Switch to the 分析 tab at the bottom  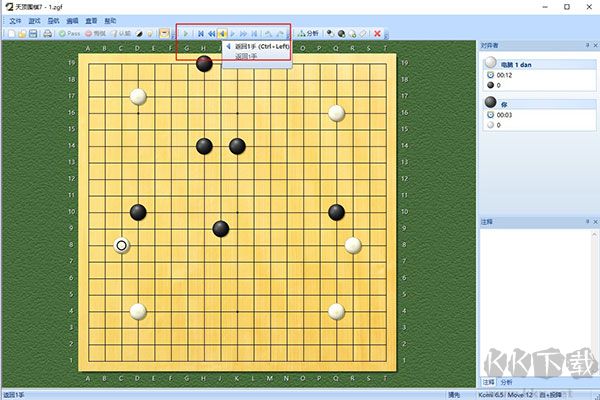pyautogui.click(x=506, y=382)
